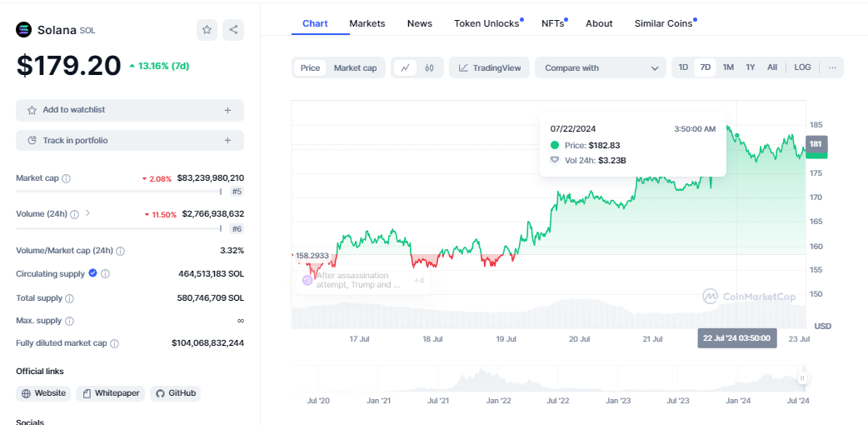
Task: Open the GitHub link
Action: [x=175, y=393]
